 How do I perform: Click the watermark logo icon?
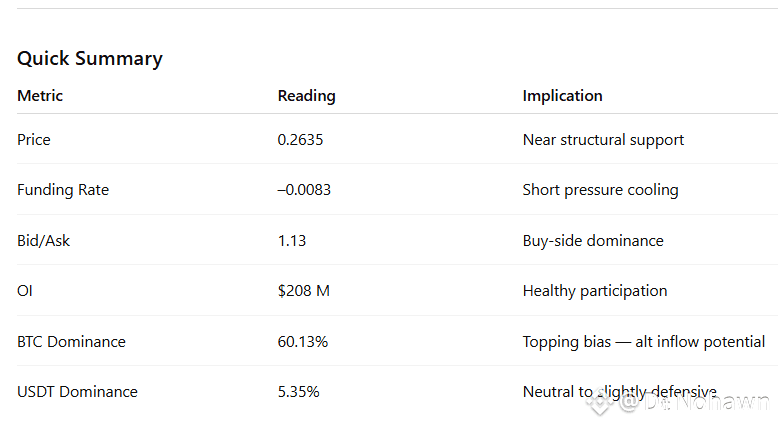click(x=600, y=402)
